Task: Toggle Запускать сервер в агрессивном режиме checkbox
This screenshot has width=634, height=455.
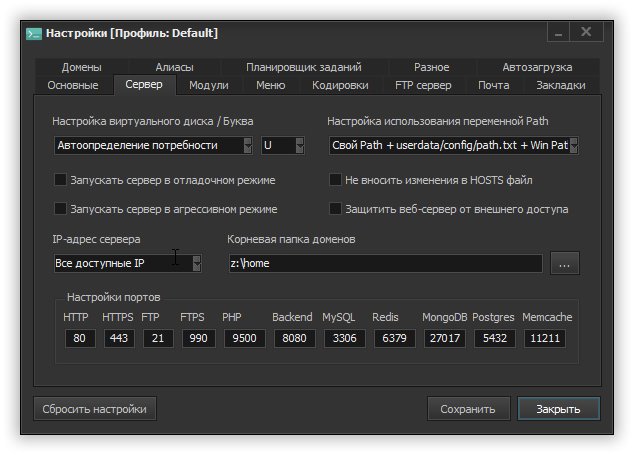Action: click(61, 209)
